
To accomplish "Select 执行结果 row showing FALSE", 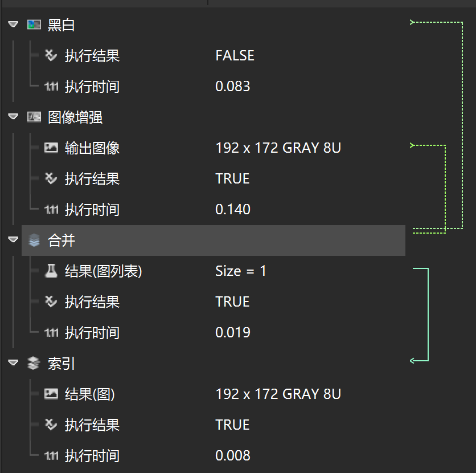I will tap(92, 56).
